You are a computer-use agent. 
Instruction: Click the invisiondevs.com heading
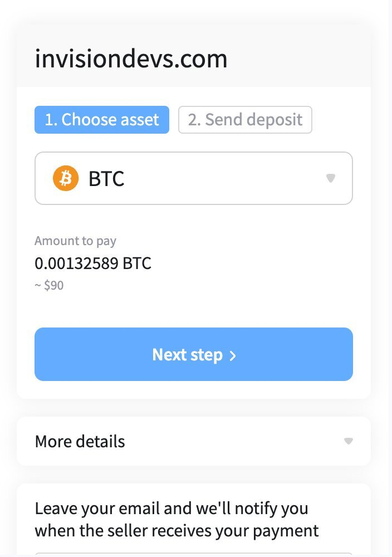[131, 59]
